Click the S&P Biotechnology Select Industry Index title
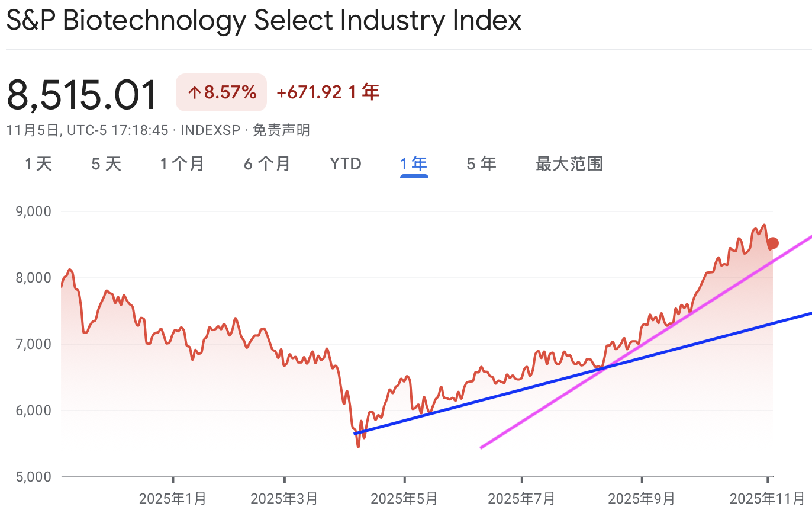This screenshot has width=812, height=513. point(263,21)
